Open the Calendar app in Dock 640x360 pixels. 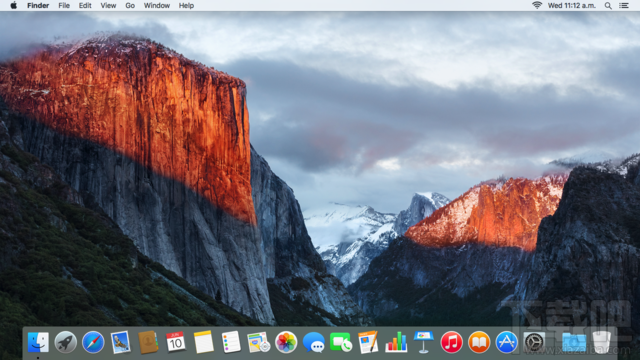click(x=176, y=342)
